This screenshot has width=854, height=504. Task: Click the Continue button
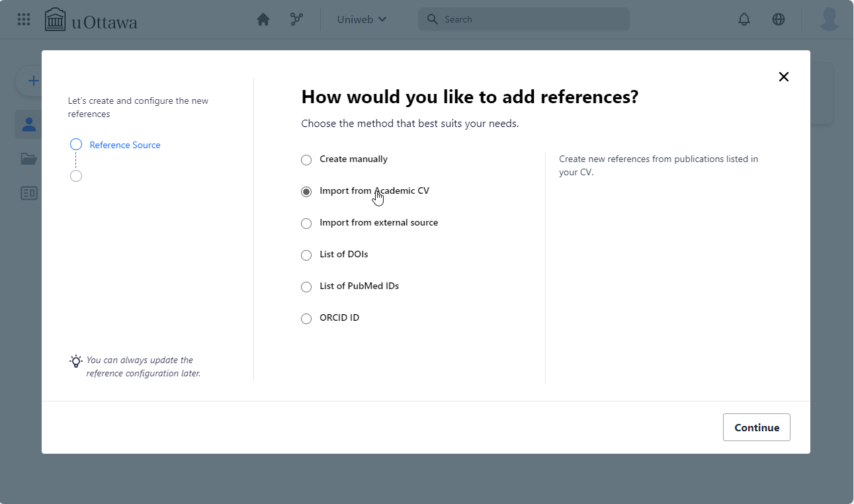pyautogui.click(x=757, y=427)
